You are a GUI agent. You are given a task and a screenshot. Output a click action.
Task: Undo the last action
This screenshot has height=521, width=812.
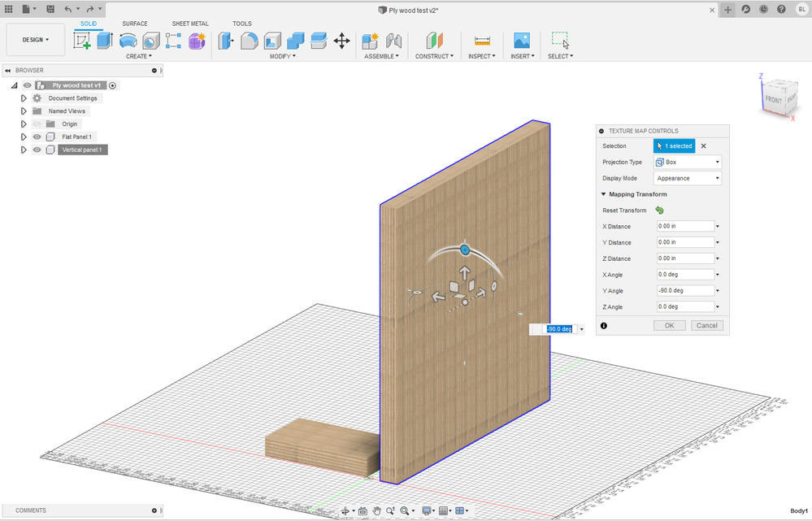pos(67,9)
